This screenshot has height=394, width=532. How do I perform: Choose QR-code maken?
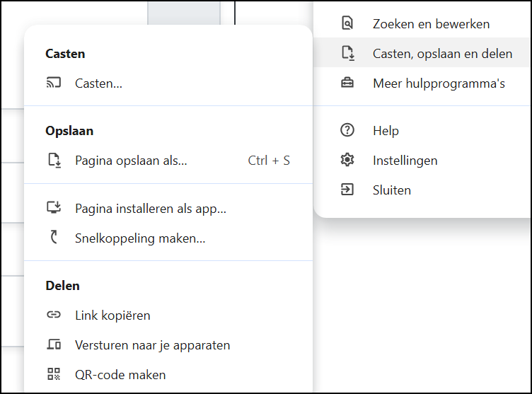pyautogui.click(x=168, y=375)
